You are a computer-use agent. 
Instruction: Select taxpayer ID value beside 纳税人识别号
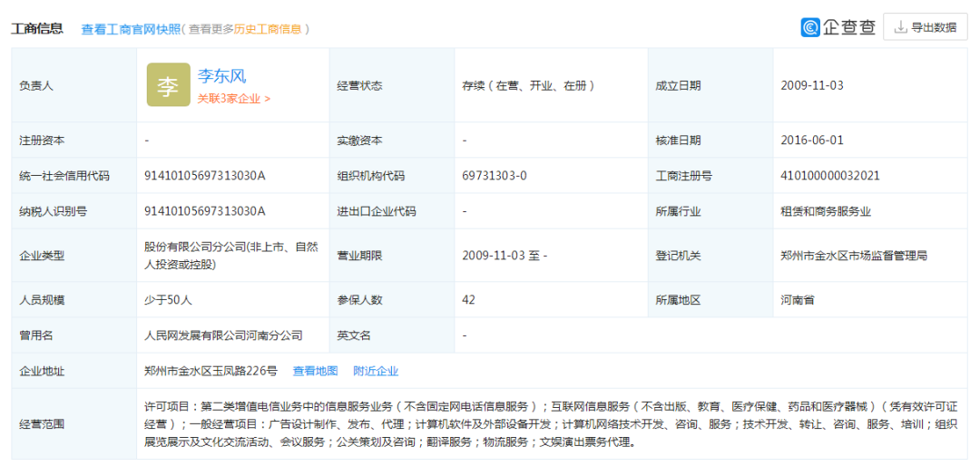205,211
